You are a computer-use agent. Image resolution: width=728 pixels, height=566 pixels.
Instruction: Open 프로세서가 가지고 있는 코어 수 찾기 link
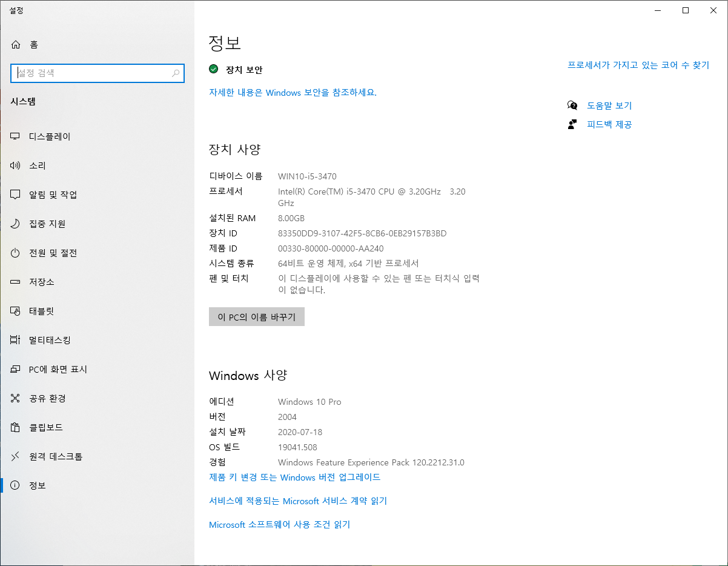coord(638,65)
